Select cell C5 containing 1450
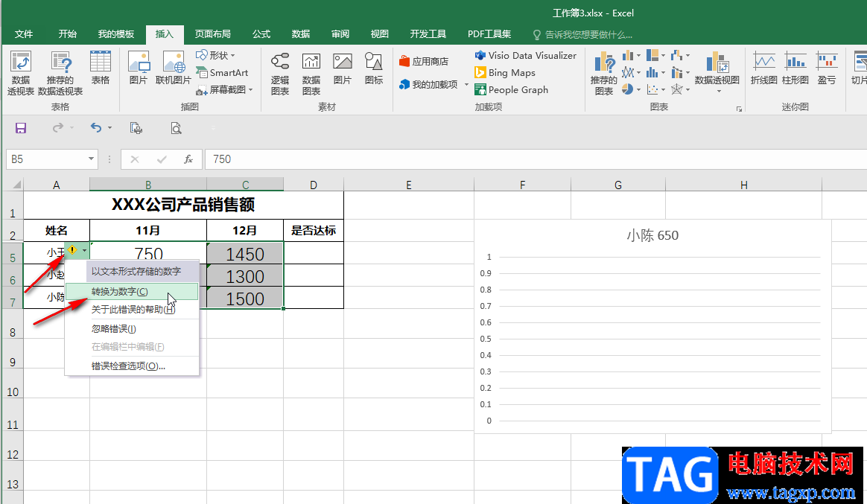Viewport: 867px width, 504px height. click(245, 253)
